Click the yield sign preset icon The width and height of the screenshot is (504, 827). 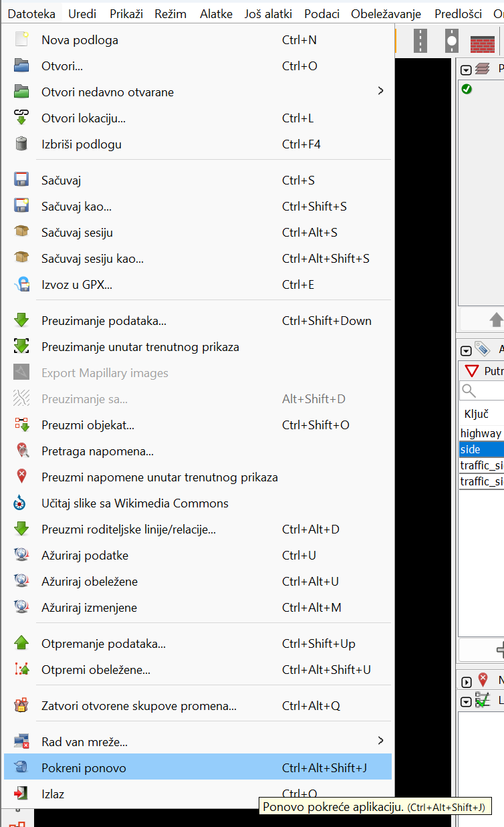click(x=473, y=371)
